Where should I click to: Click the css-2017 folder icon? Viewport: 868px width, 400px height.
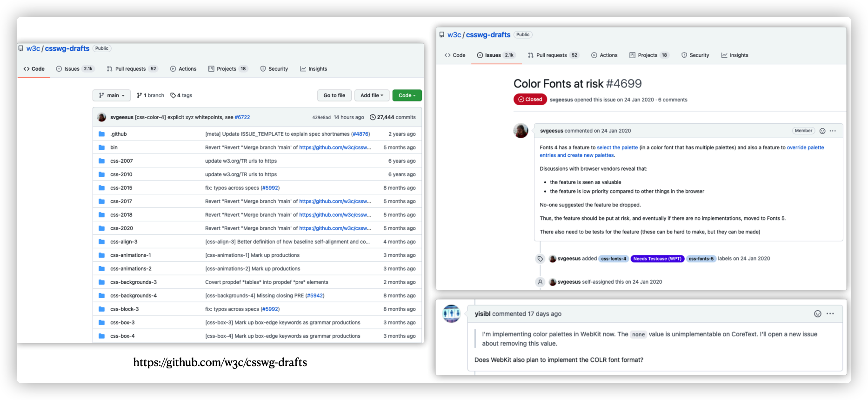(x=101, y=201)
